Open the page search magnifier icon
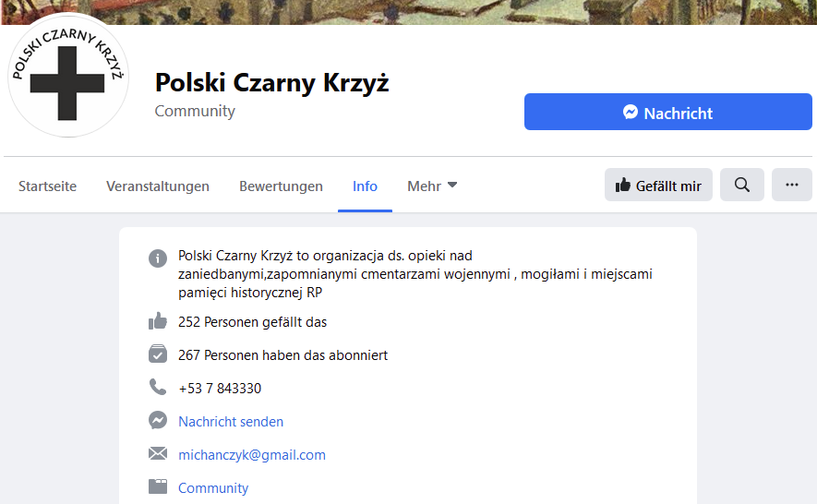817x504 pixels. click(742, 185)
